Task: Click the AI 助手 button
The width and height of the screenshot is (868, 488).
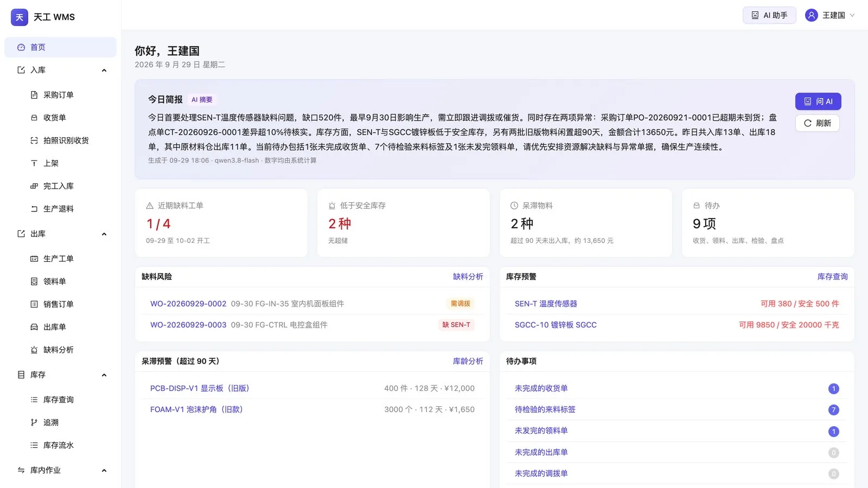Action: pyautogui.click(x=769, y=15)
